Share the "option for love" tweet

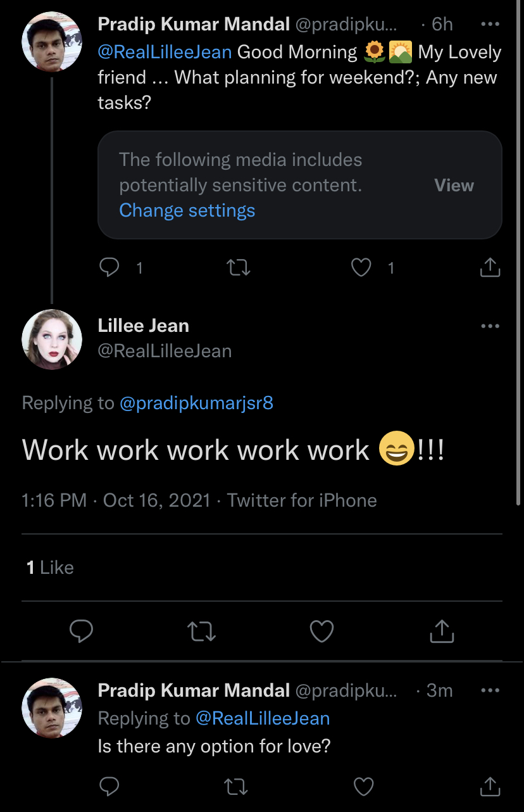[x=490, y=787]
